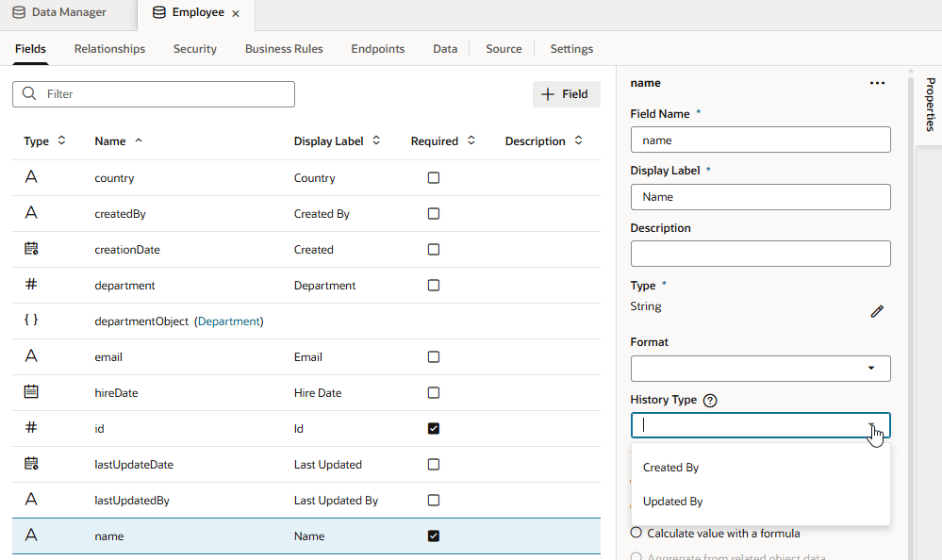Click the + Field button
Screen dimensions: 942x560
(x=566, y=94)
